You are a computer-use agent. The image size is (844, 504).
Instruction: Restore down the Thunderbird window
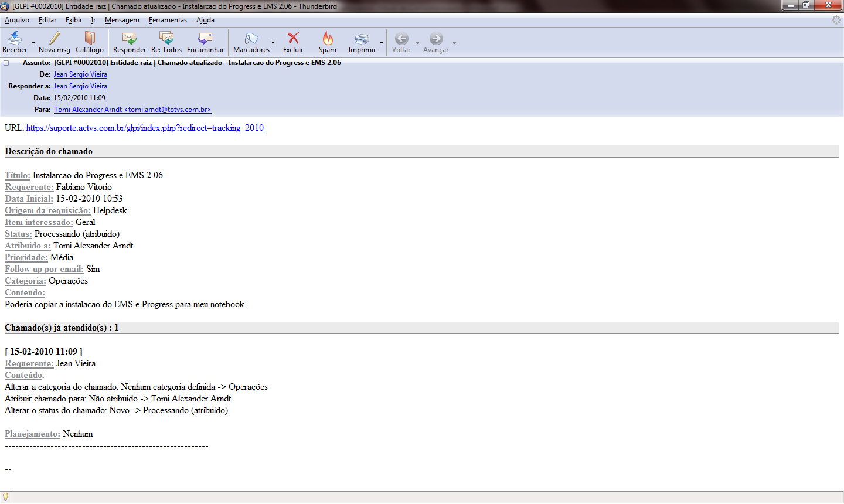pos(806,5)
